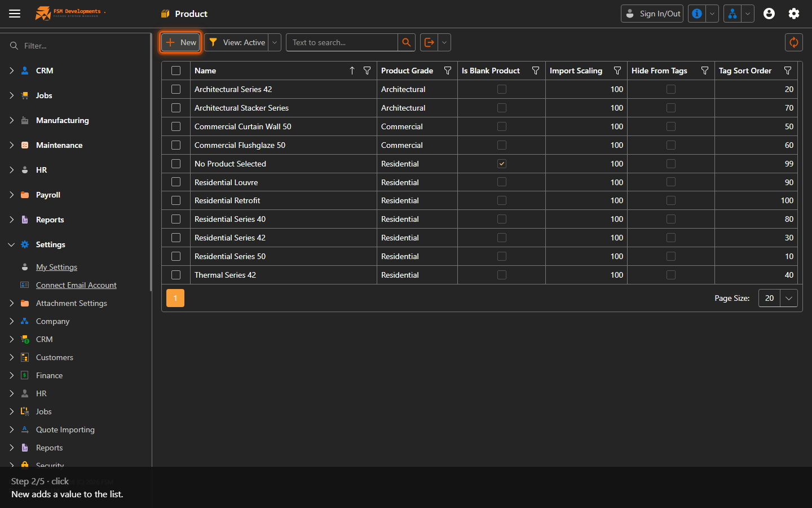The image size is (812, 508).
Task: Click the Payroll icon in sidebar
Action: (x=25, y=195)
